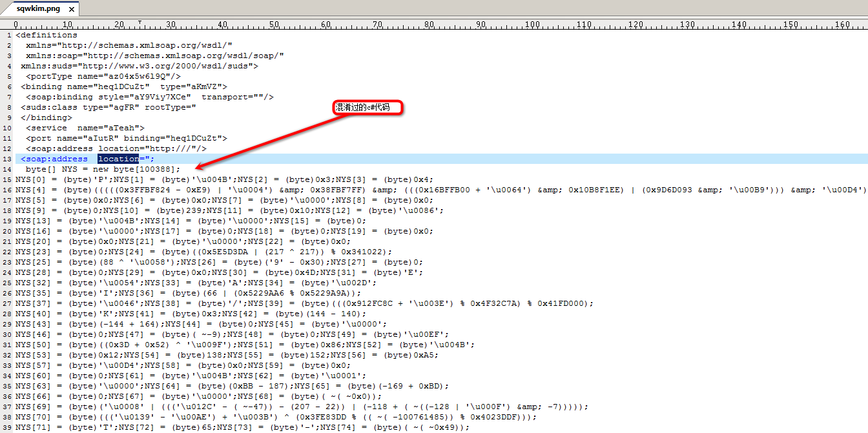Select the sqwkim.png document tab
The height and width of the screenshot is (433, 868).
[x=39, y=10]
